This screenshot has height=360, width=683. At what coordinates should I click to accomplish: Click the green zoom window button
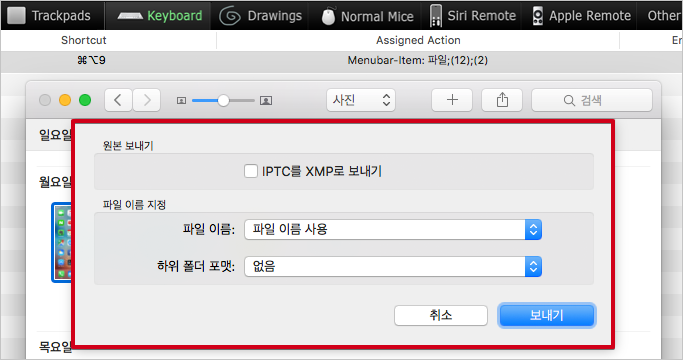point(85,100)
